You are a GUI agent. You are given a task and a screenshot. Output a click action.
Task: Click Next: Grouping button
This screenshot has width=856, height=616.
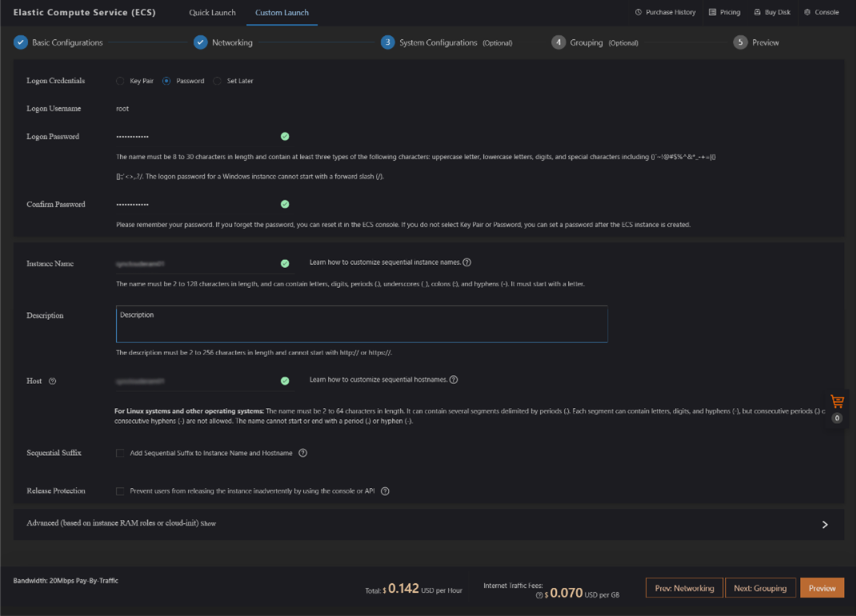tap(761, 588)
